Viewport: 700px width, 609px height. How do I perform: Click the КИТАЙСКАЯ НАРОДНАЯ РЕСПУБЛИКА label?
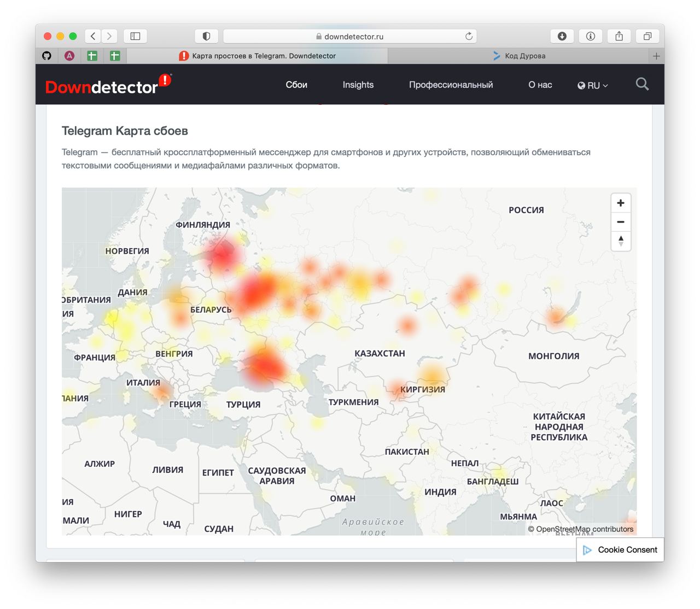tap(559, 427)
